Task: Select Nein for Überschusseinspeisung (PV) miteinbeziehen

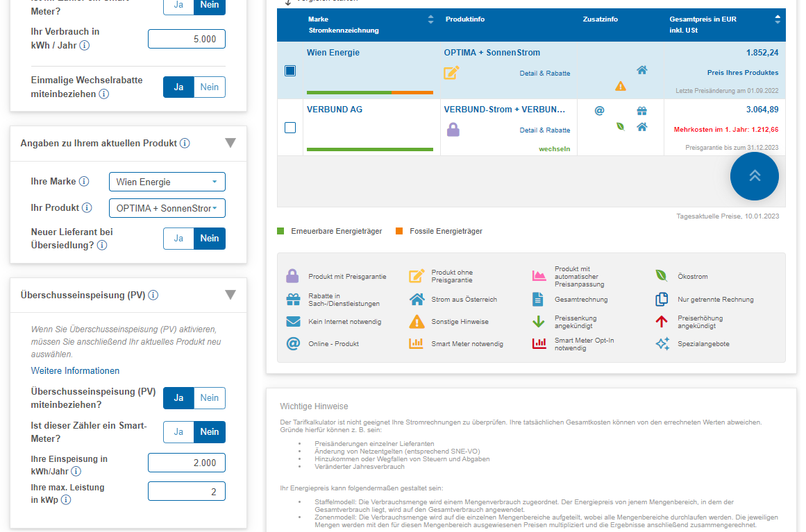Action: 210,398
